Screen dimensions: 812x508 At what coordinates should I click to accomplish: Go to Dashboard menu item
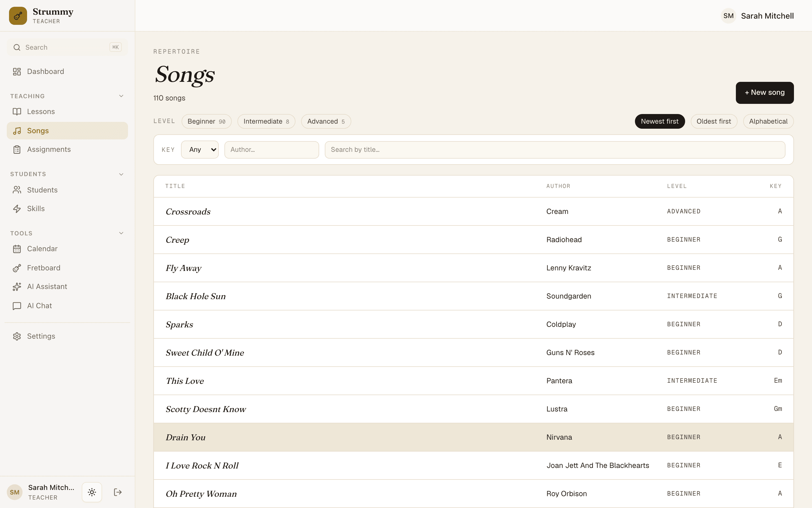[67, 72]
